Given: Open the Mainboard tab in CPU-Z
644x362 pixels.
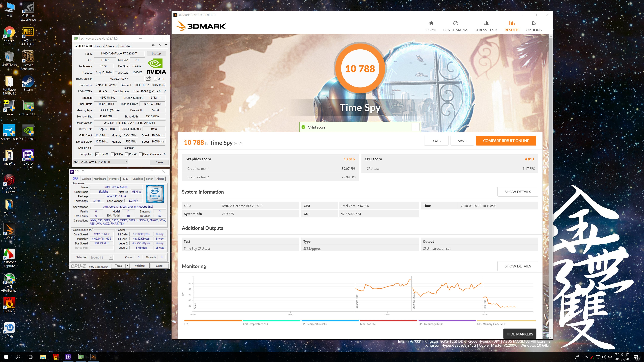Looking at the screenshot, I should 100,179.
